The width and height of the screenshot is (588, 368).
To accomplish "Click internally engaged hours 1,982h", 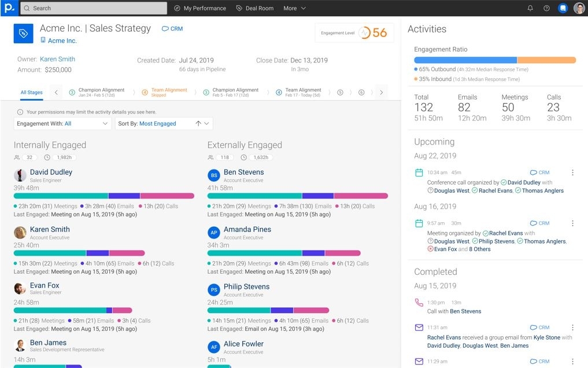I will (64, 157).
